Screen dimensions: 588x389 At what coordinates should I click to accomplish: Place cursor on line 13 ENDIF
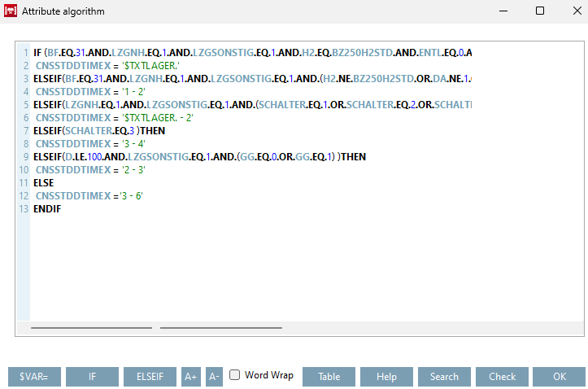pos(47,209)
